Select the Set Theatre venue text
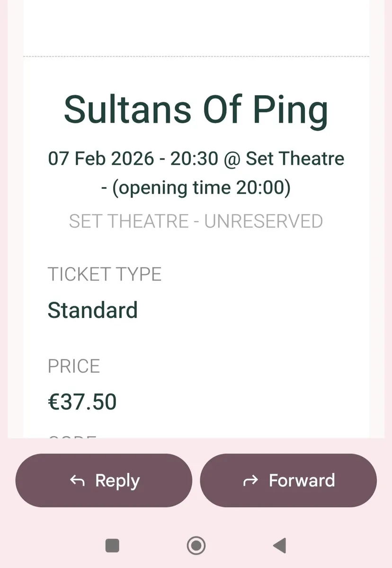This screenshot has height=568, width=392. (294, 159)
